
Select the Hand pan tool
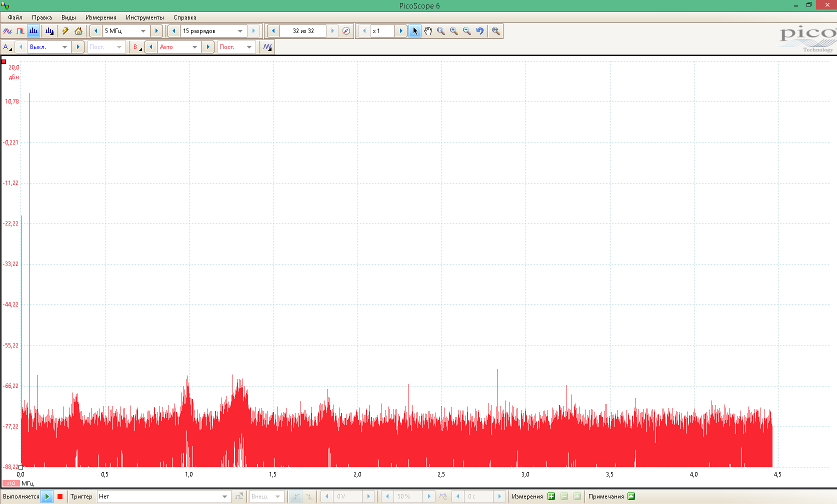(428, 31)
